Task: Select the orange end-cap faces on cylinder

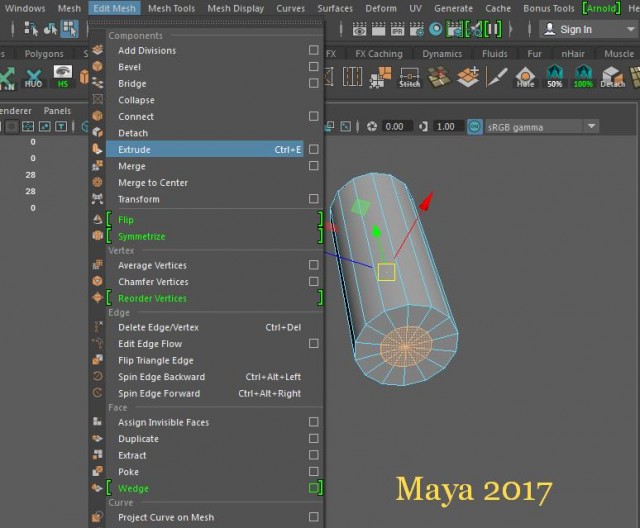Action: pos(405,346)
